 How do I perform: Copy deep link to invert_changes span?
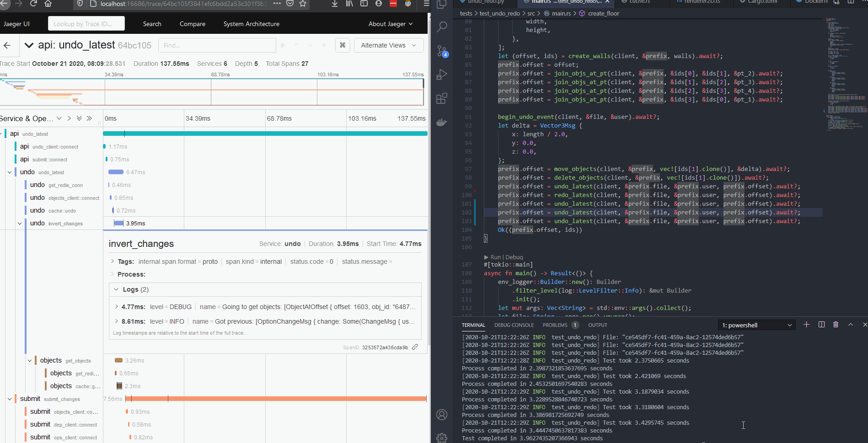click(x=415, y=347)
